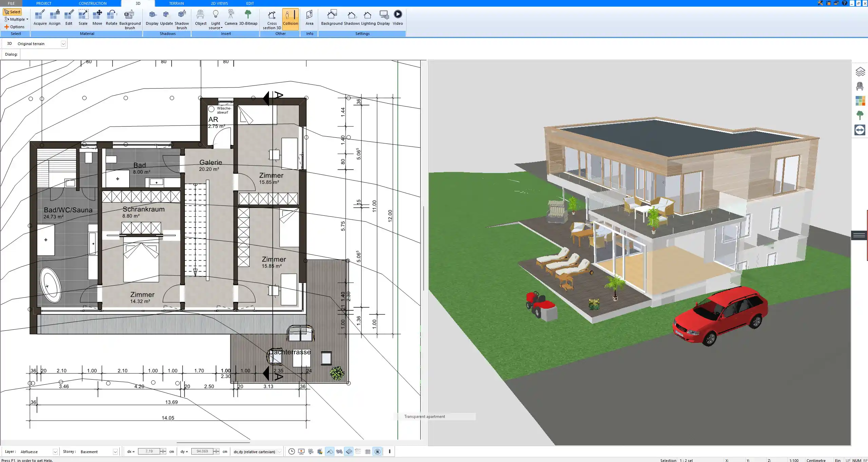This screenshot has width=868, height=462.
Task: Open the Area info tool
Action: coord(309,18)
